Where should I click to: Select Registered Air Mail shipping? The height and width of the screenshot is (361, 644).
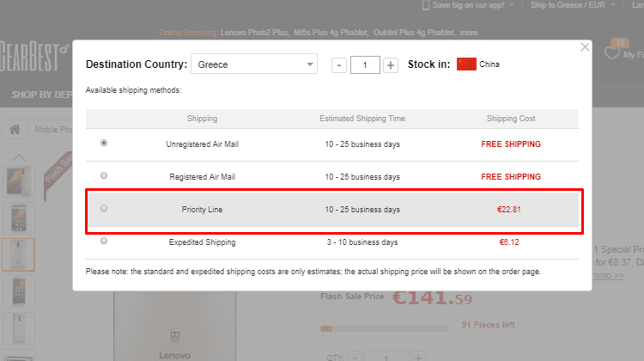pos(104,176)
